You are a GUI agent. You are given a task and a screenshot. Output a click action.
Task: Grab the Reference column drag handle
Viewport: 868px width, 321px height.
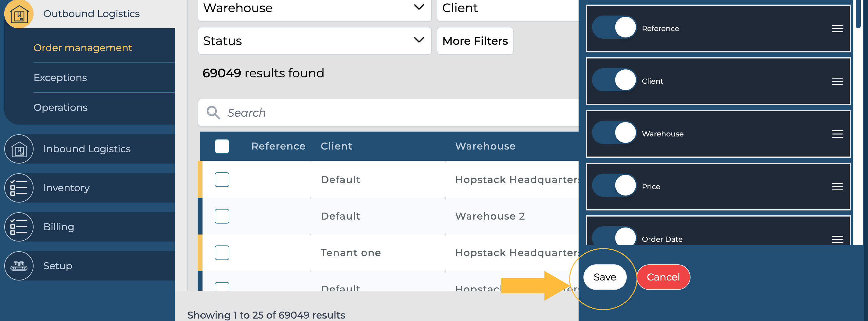[x=837, y=29]
